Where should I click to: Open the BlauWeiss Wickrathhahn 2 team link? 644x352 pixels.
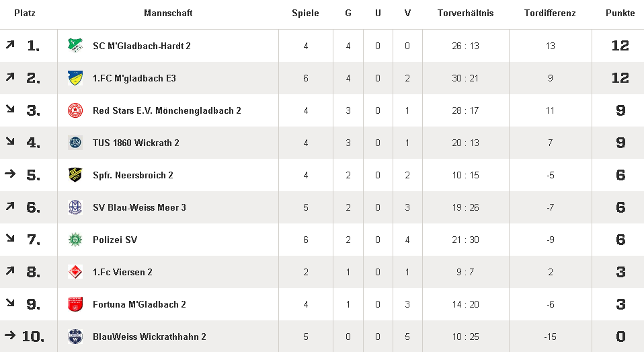pyautogui.click(x=149, y=337)
